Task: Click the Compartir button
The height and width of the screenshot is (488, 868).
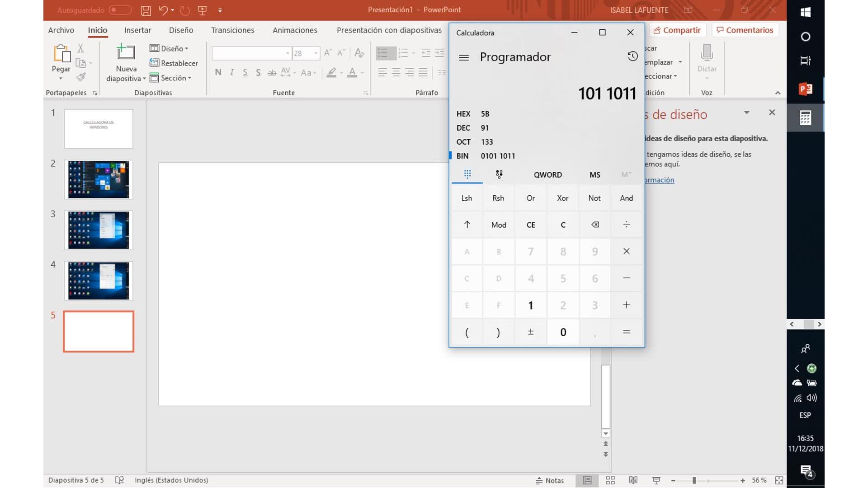Action: [677, 30]
